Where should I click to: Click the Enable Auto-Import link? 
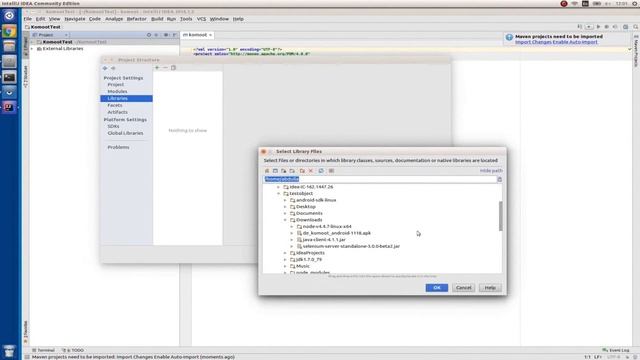tap(576, 42)
